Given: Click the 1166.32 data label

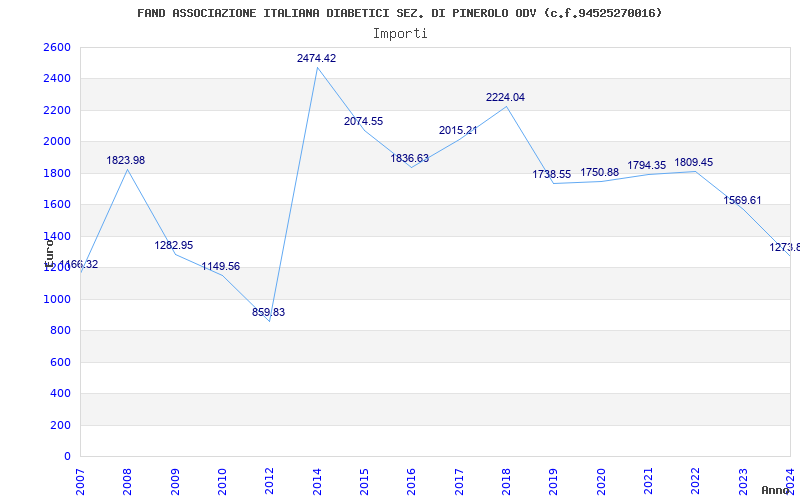Looking at the screenshot, I should (79, 264).
